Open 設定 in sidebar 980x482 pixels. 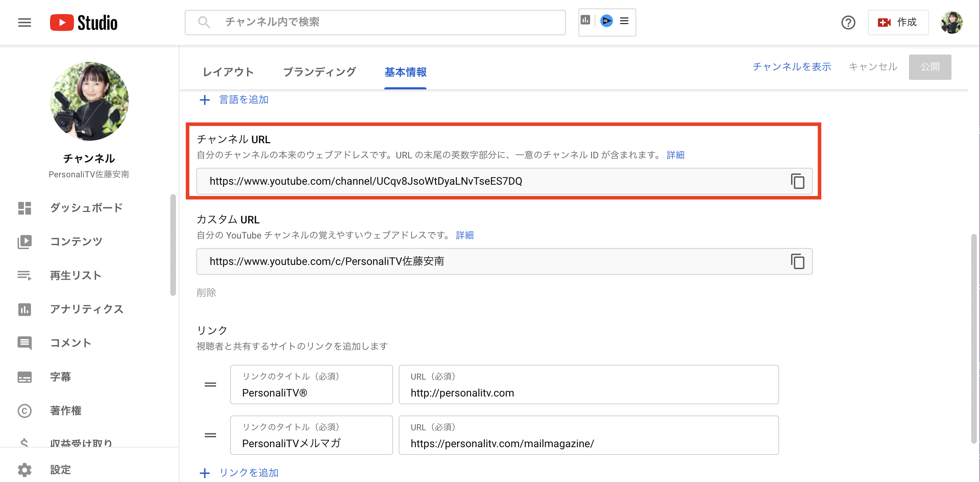coord(61,470)
